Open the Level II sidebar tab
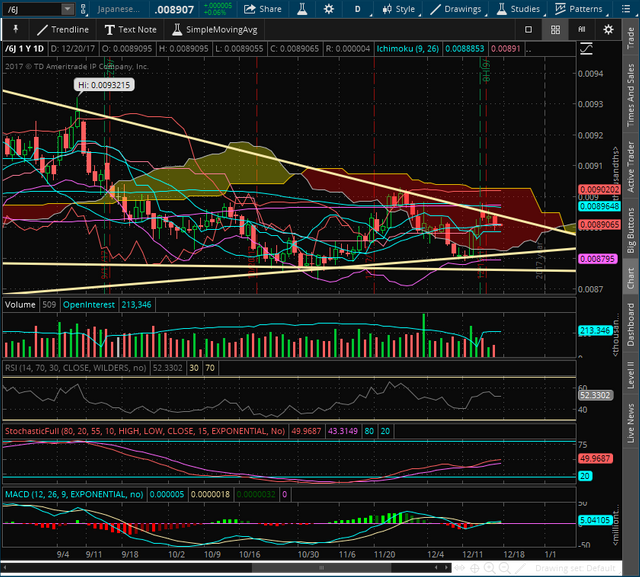 click(631, 375)
